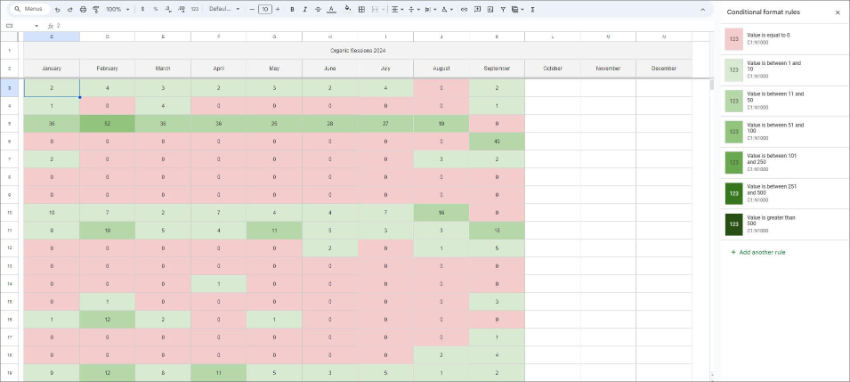850x382 pixels.
Task: Click the Create a filter icon
Action: pos(503,10)
